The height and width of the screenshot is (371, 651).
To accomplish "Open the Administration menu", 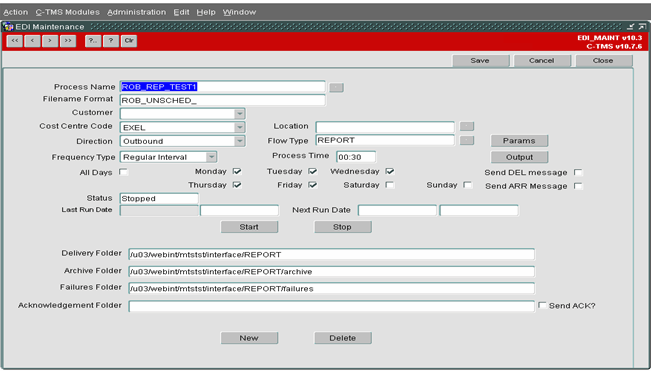I will [x=137, y=12].
